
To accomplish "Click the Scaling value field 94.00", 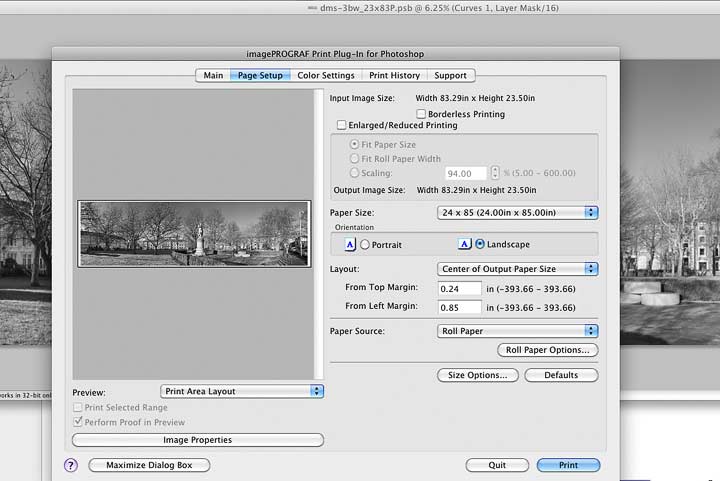I will pyautogui.click(x=466, y=173).
